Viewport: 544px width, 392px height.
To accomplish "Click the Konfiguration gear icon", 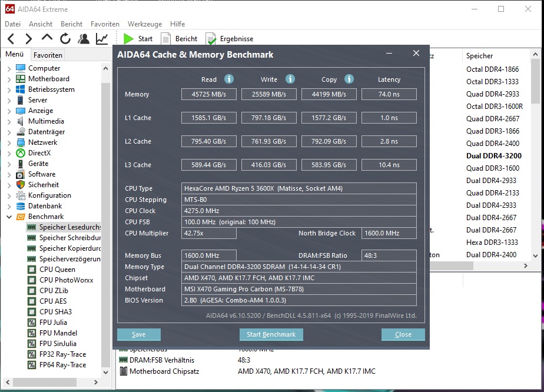I will tap(21, 195).
